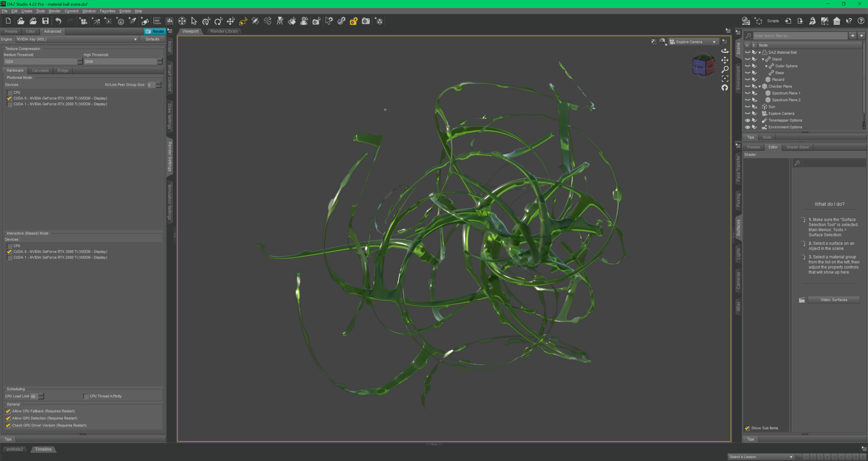Check CUDA 1 RTX 2080 Ti in Photoreal Mode
868x461 pixels.
pos(10,104)
